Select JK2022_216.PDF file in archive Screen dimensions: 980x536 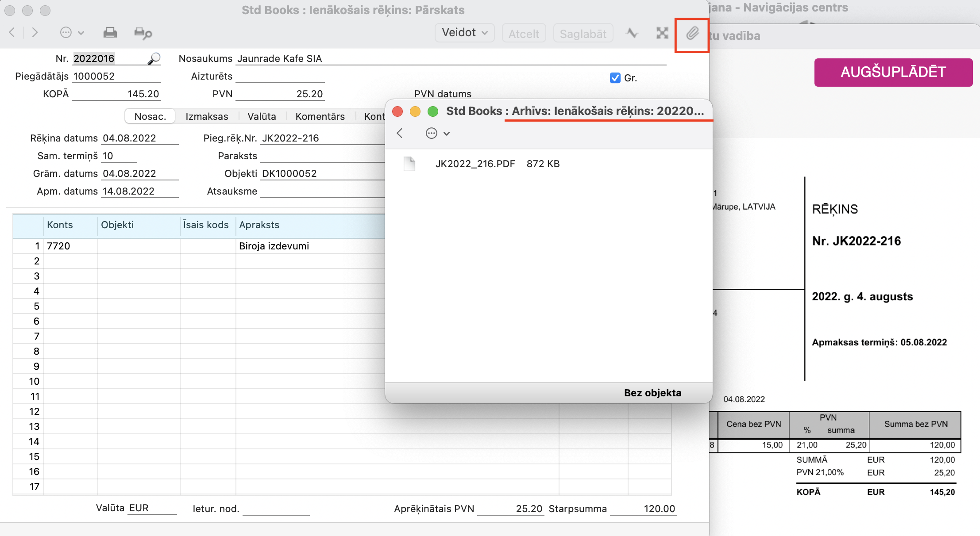click(475, 164)
